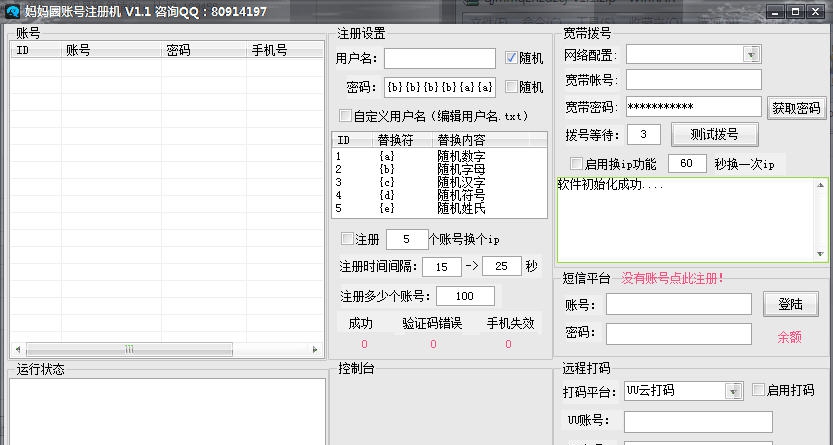Select row 5 {e} 随机姓氏
This screenshot has height=445, width=833.
[x=439, y=209]
